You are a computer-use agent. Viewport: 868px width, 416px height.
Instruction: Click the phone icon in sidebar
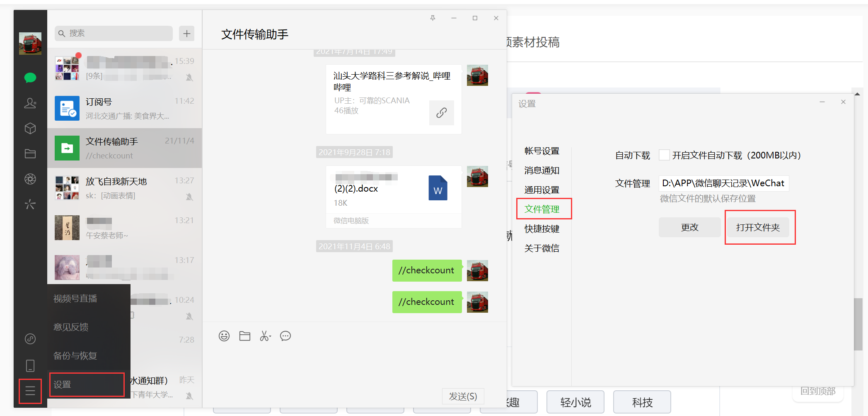[30, 365]
